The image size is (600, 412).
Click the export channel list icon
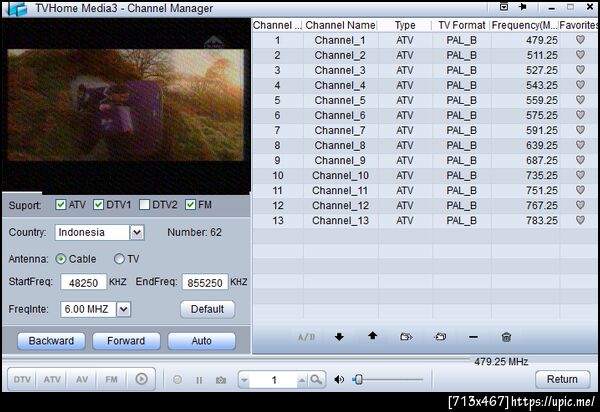(406, 337)
